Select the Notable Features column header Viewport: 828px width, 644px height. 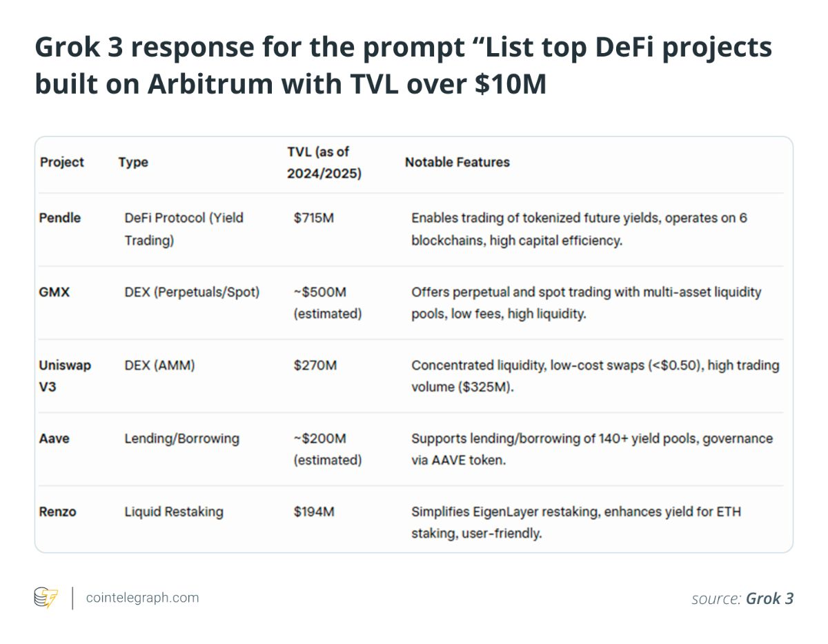[457, 163]
